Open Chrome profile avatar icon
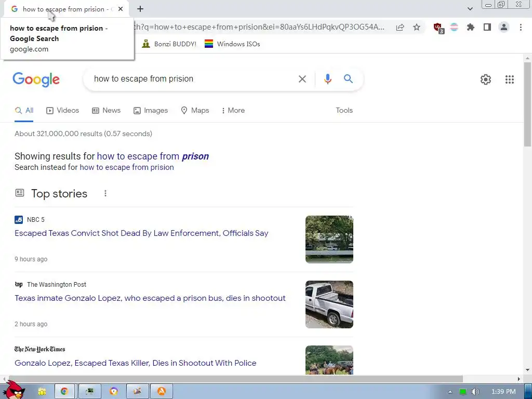The height and width of the screenshot is (399, 532). click(x=504, y=27)
